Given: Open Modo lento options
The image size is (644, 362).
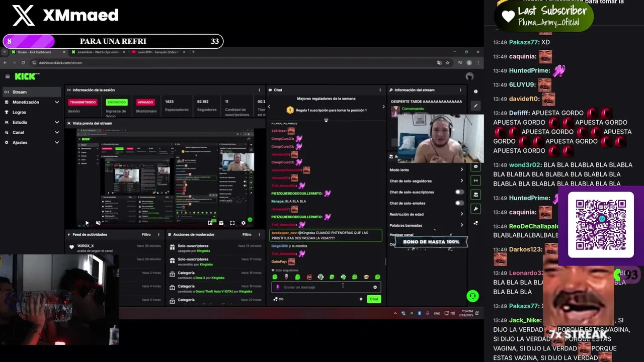Looking at the screenshot, I should 427,170.
